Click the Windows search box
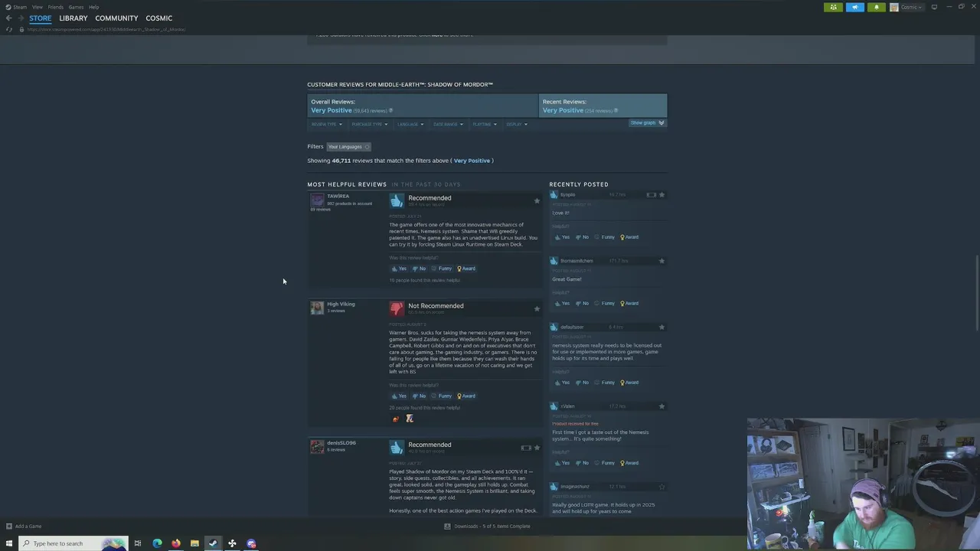 pyautogui.click(x=73, y=543)
